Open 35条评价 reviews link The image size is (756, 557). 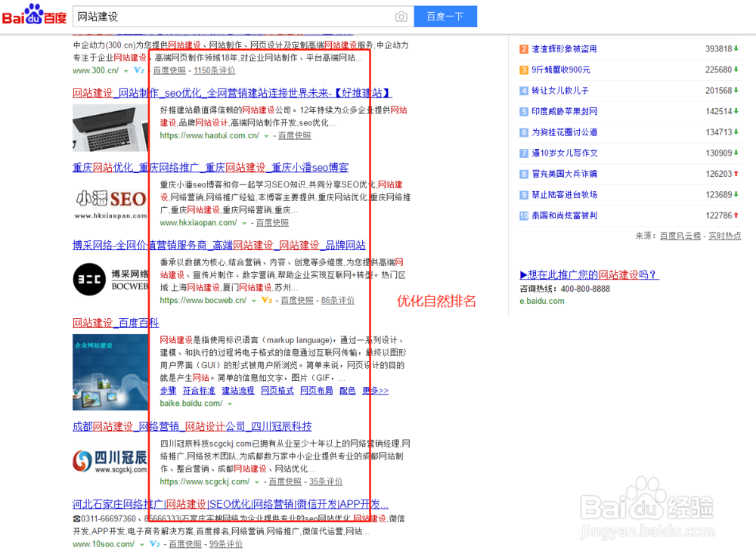tap(325, 481)
